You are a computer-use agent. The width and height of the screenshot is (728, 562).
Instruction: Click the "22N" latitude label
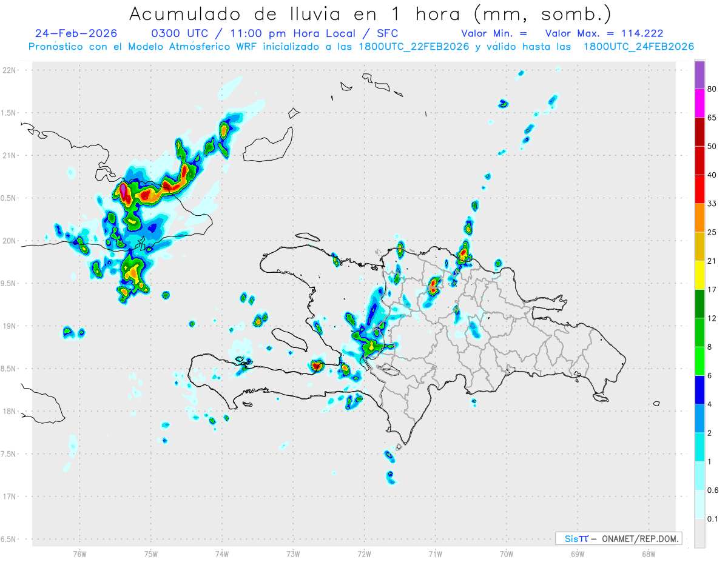tap(10, 70)
